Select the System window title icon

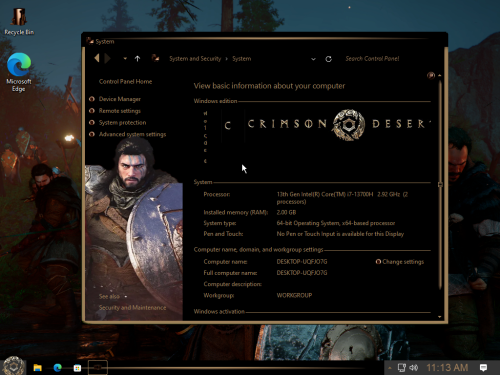click(90, 41)
